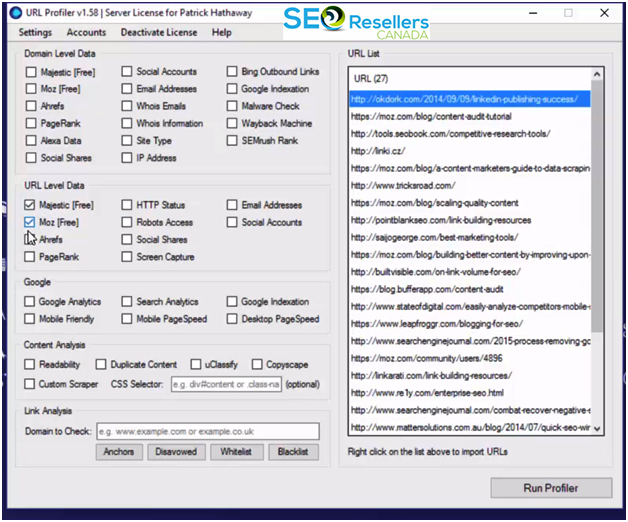Click URL list scroll up arrow
The width and height of the screenshot is (628, 522).
(597, 74)
